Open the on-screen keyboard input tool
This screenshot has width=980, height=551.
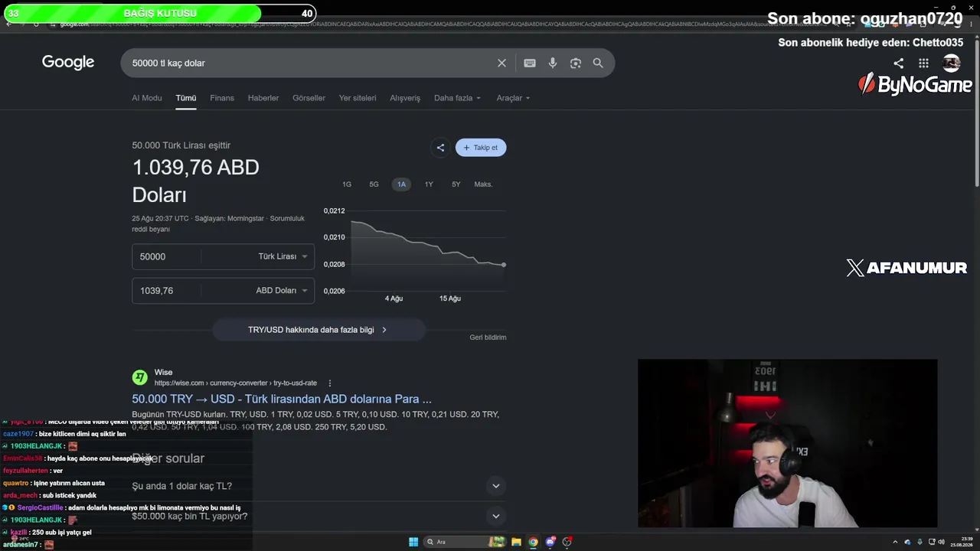click(530, 63)
